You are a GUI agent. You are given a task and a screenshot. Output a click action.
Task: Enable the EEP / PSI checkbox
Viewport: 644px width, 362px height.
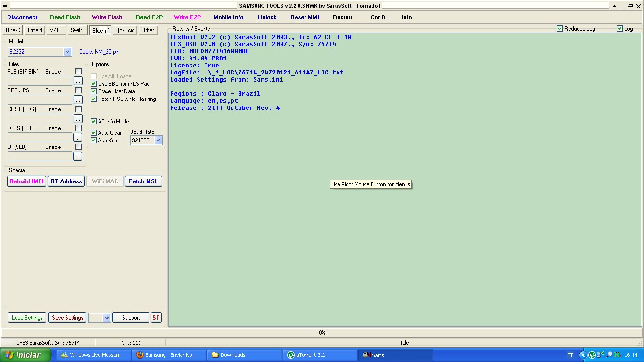pos(78,90)
